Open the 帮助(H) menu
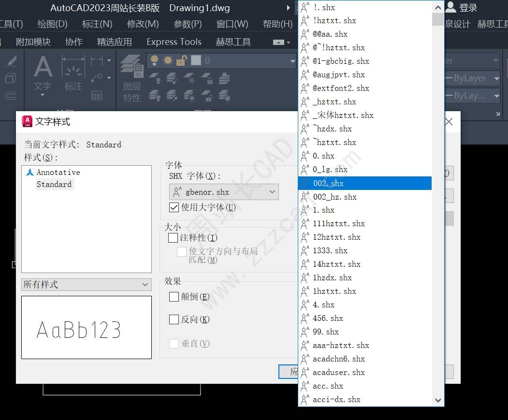This screenshot has width=508, height=420. point(277,24)
